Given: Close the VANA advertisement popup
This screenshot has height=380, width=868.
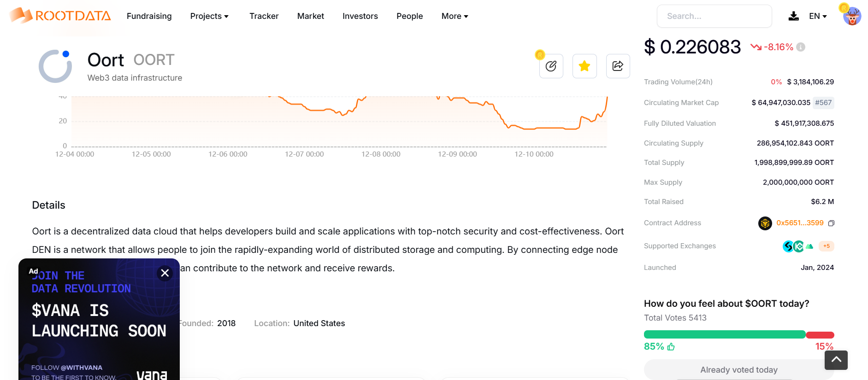Looking at the screenshot, I should [165, 273].
